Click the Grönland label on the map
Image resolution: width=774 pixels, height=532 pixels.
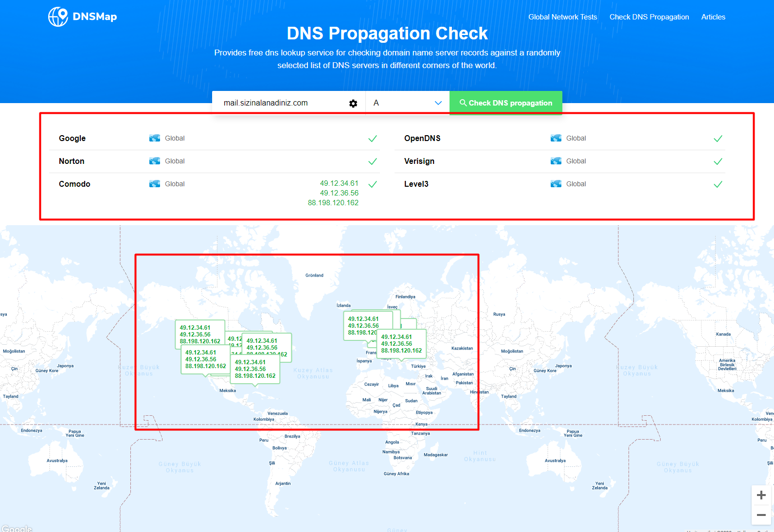pyautogui.click(x=314, y=275)
